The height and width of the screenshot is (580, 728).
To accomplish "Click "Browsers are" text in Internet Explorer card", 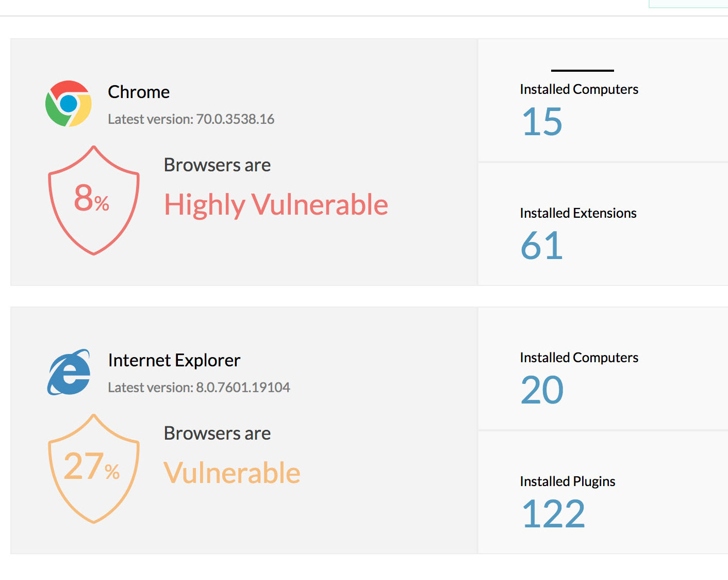I will click(217, 433).
